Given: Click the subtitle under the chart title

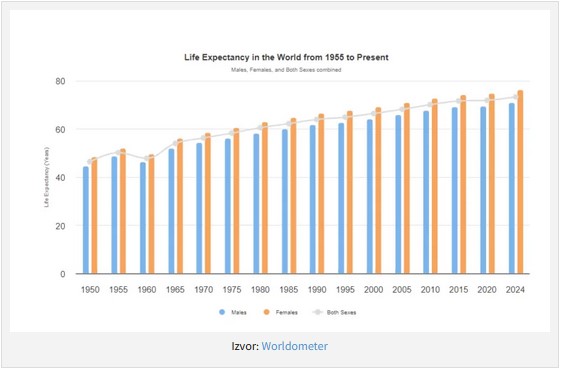Looking at the screenshot, I should 286,70.
